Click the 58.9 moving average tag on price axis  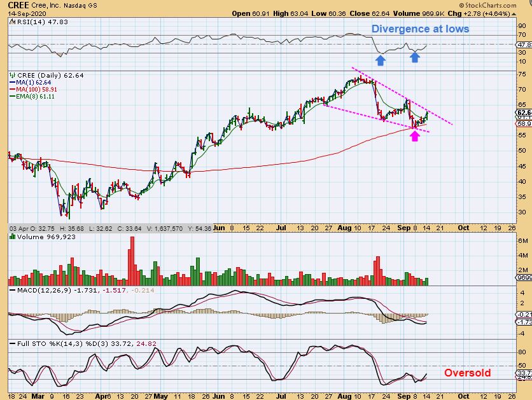tap(524, 124)
